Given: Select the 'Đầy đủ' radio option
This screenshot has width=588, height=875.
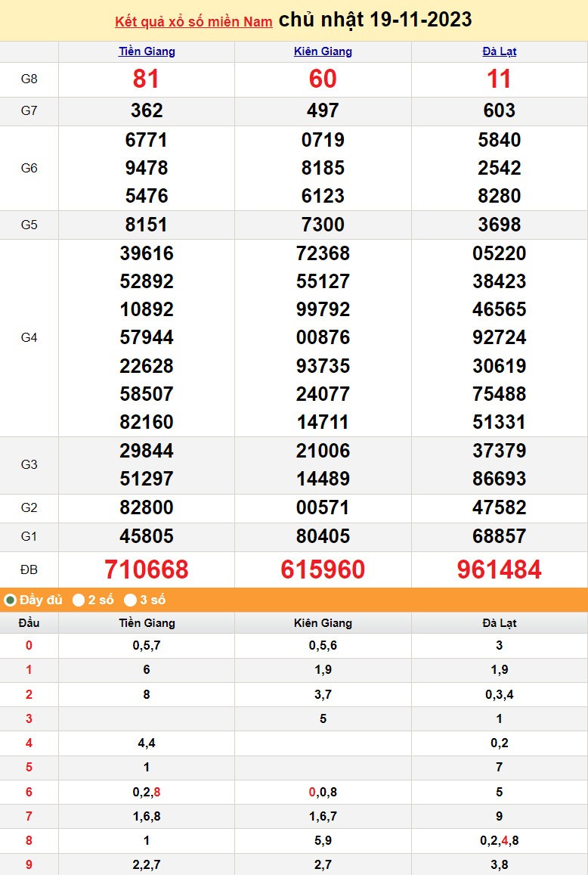Looking at the screenshot, I should pyautogui.click(x=11, y=600).
